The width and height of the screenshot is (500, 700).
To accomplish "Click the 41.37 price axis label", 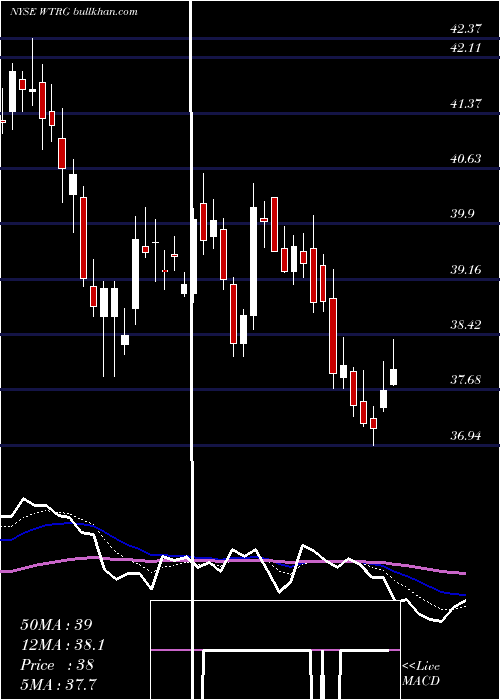I will click(x=466, y=104).
